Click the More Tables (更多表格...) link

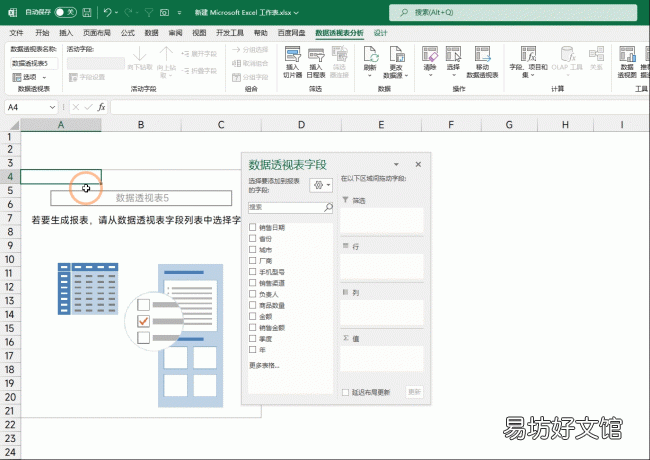click(264, 365)
